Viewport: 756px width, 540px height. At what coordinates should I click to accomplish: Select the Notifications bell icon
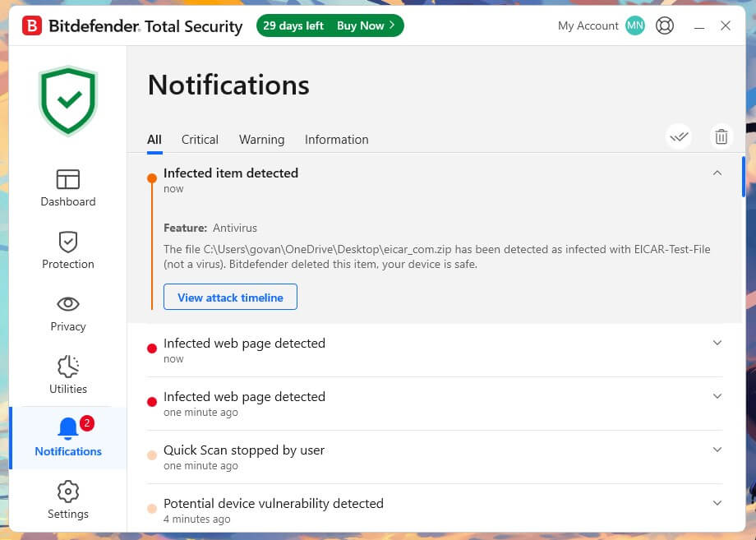tap(68, 428)
